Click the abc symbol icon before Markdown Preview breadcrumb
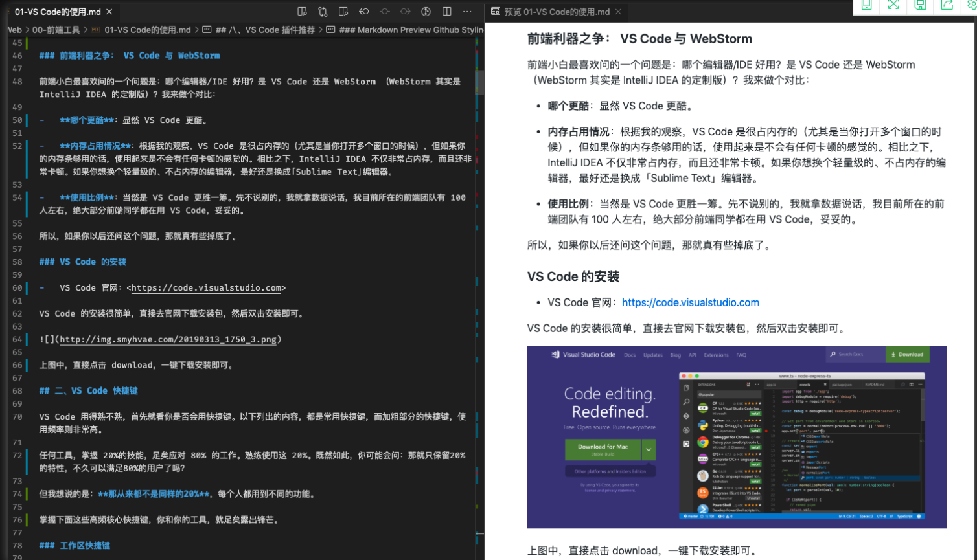The width and height of the screenshot is (977, 560). pos(331,30)
